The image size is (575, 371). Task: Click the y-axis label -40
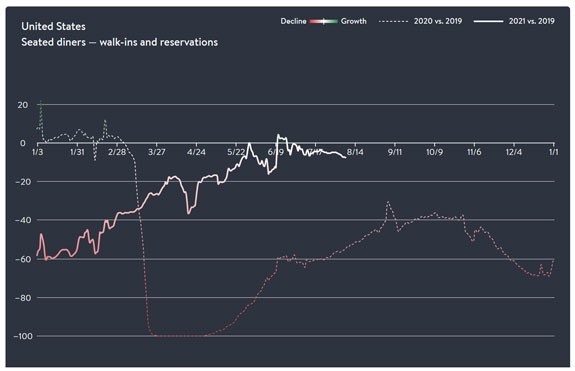23,220
